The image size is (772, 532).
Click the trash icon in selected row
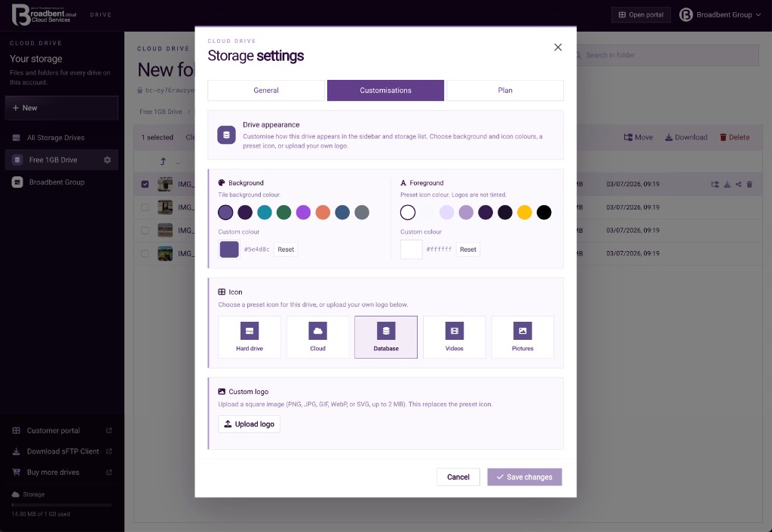749,185
